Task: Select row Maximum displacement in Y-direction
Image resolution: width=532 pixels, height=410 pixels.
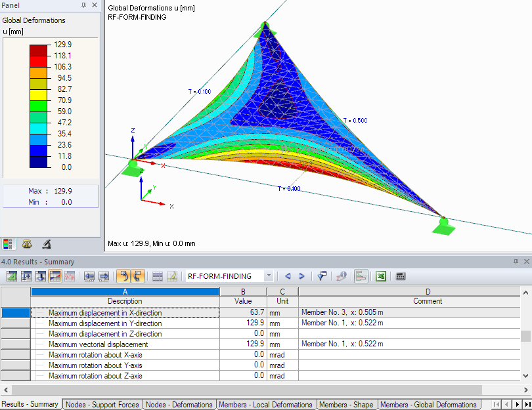Action: [15, 323]
